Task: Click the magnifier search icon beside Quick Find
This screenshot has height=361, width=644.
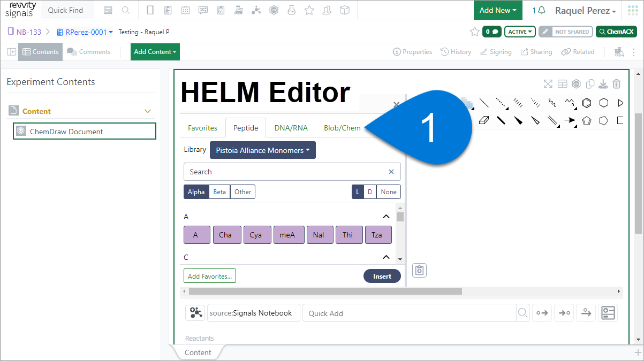Action: pos(125,10)
